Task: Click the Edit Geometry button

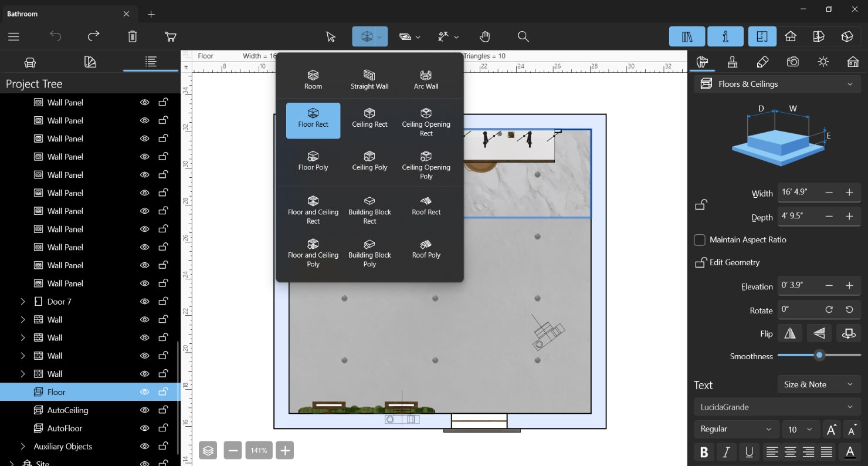Action: (727, 262)
